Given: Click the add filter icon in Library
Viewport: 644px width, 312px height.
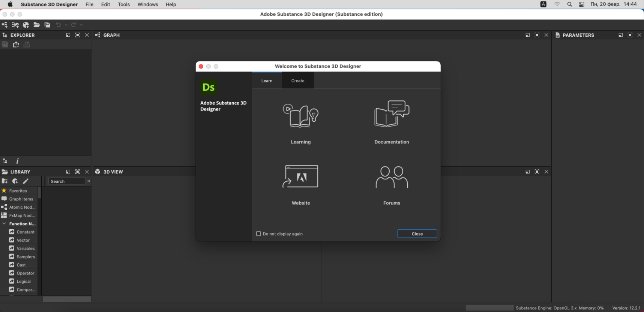Looking at the screenshot, I should click(15, 181).
